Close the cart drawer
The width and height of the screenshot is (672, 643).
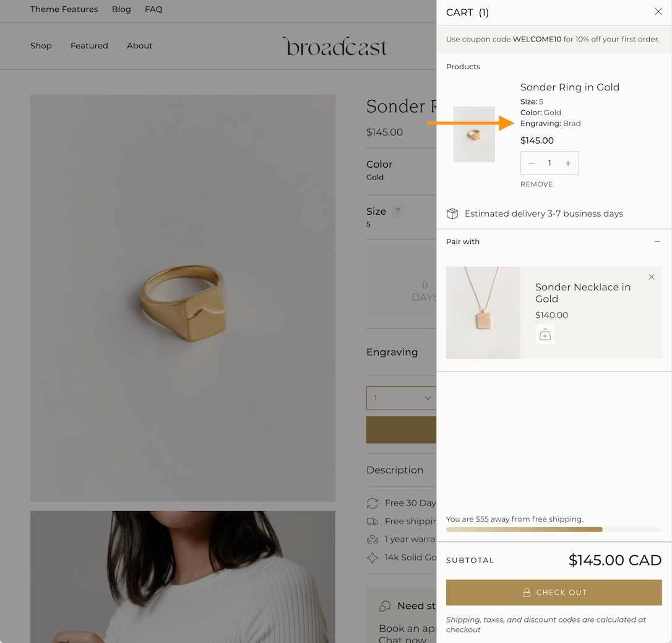pos(658,12)
